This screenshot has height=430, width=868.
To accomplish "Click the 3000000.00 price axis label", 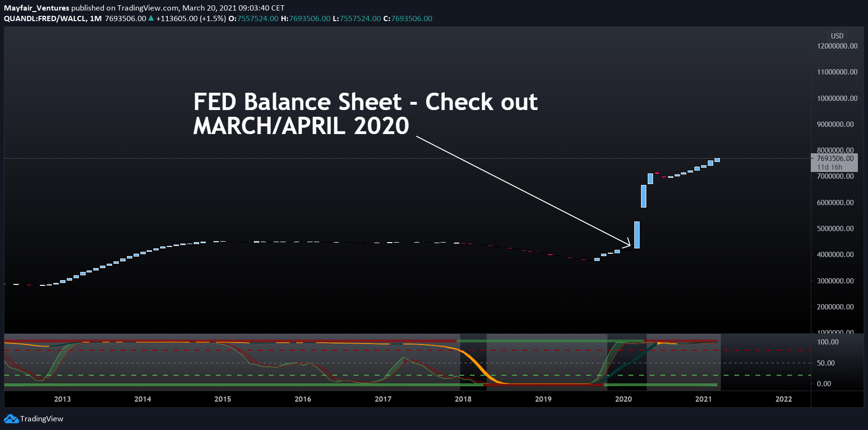I will (835, 281).
